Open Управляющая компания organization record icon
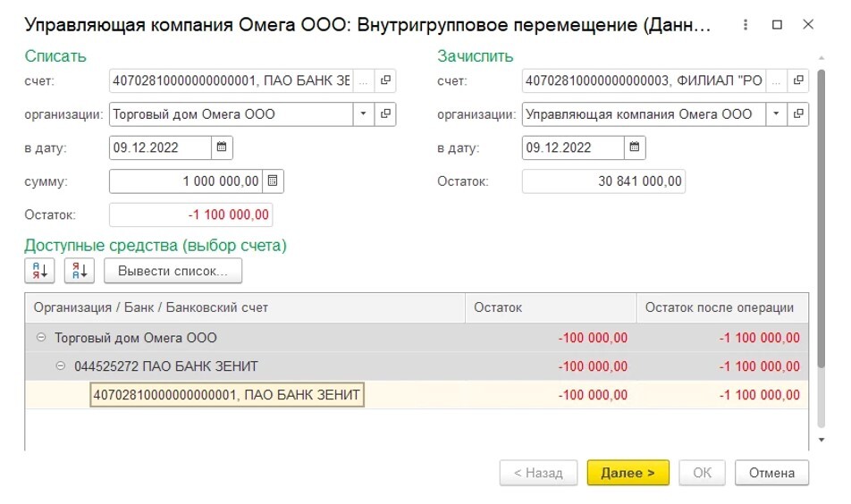 click(799, 114)
